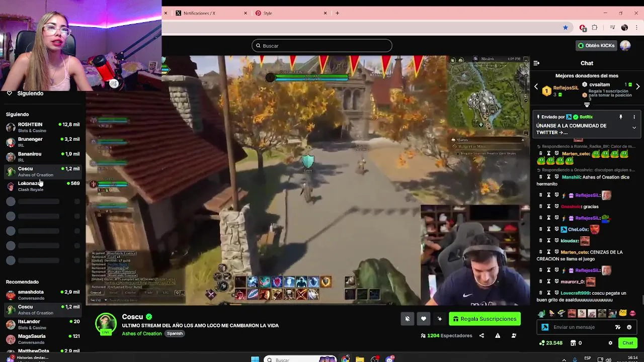
Task: Click the Regala Suscripciones button
Action: 485,319
